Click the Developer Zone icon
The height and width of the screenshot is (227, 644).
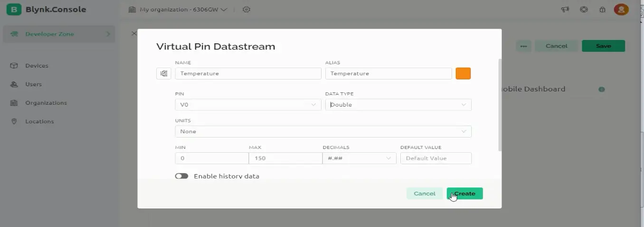point(15,34)
